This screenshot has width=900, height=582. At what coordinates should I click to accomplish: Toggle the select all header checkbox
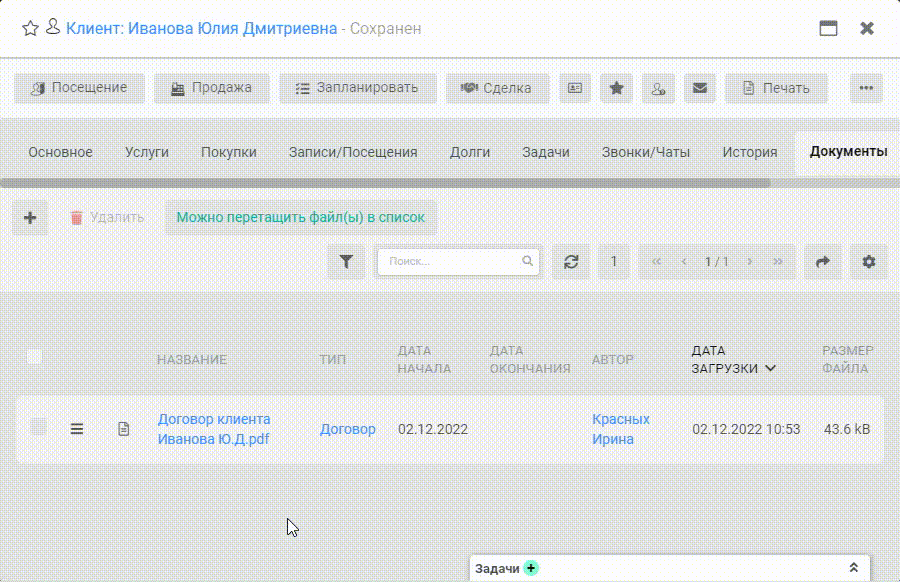[x=34, y=356]
